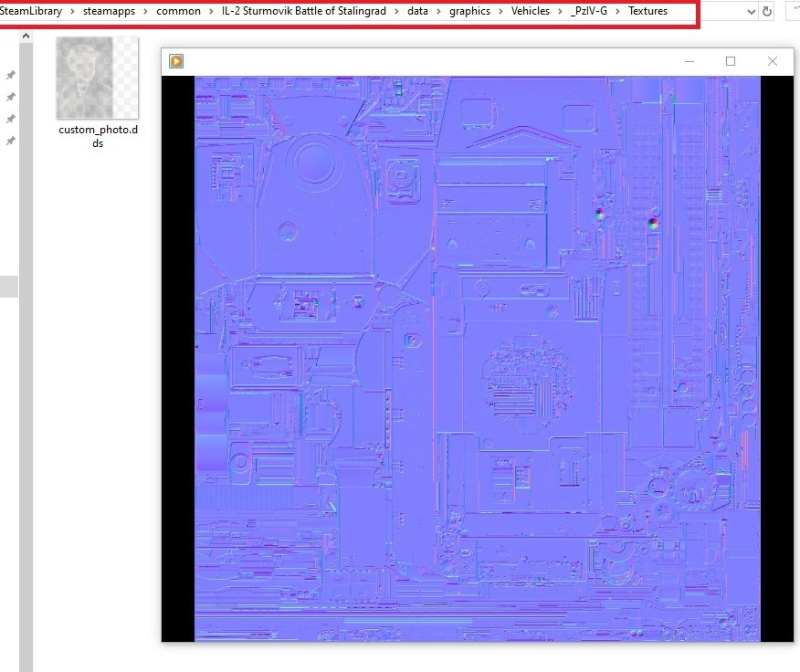Expand chevron after SteamLibrary in path
This screenshot has height=672, width=800.
[72, 11]
